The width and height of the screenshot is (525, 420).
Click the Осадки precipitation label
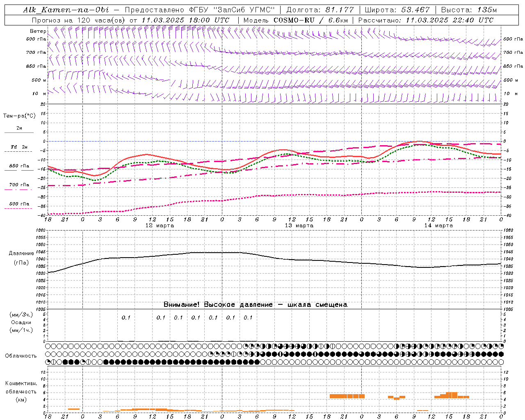click(x=21, y=322)
